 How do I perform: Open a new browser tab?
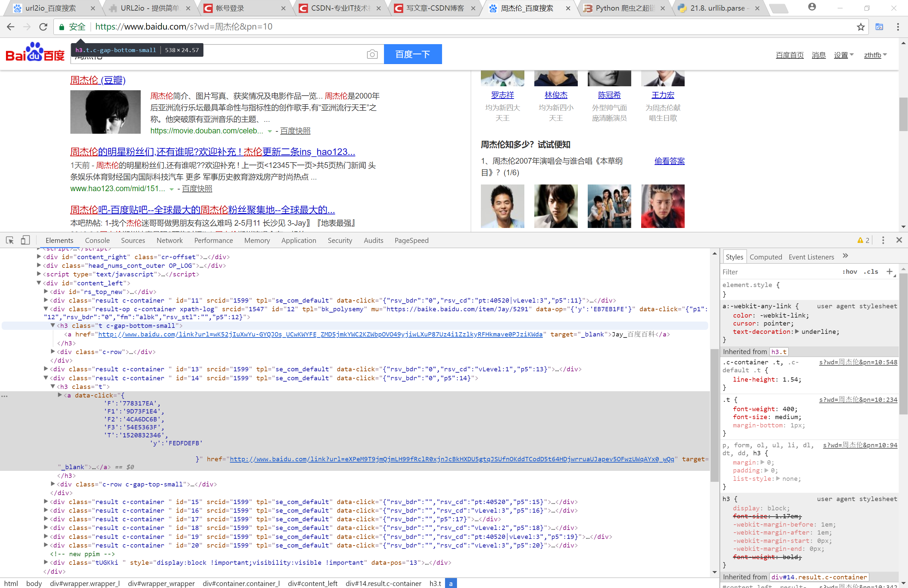click(x=778, y=8)
